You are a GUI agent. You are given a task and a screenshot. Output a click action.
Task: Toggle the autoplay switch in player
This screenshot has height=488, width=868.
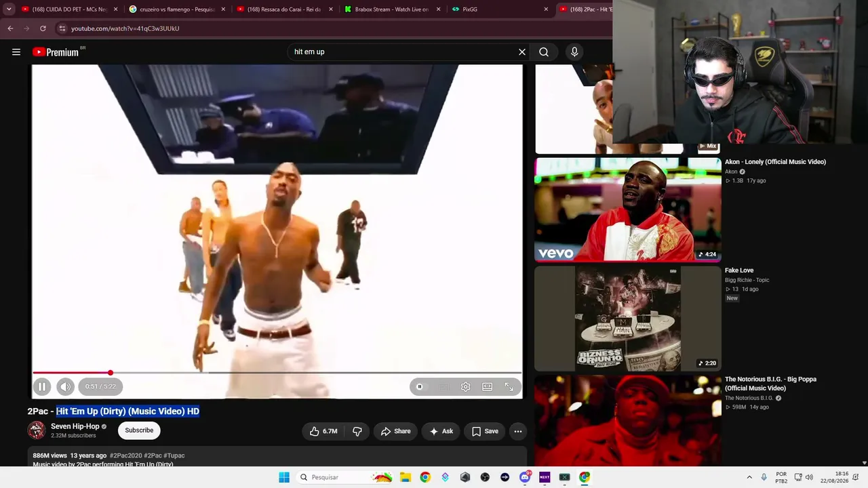click(422, 386)
